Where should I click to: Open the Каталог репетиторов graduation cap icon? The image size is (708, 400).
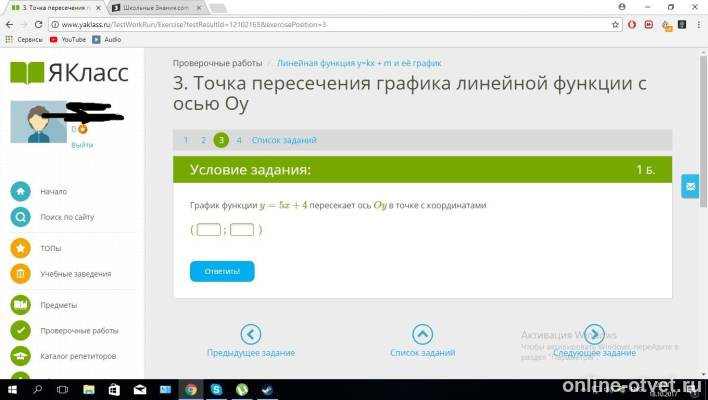pyautogui.click(x=20, y=356)
